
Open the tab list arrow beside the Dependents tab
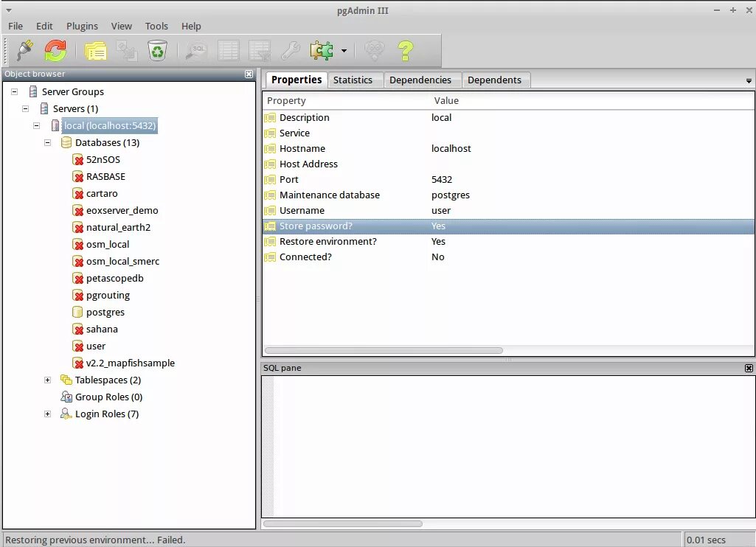(749, 81)
